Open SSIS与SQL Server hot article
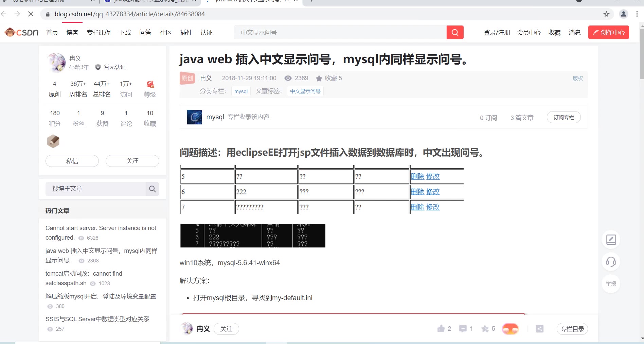The width and height of the screenshot is (644, 344). [97, 319]
